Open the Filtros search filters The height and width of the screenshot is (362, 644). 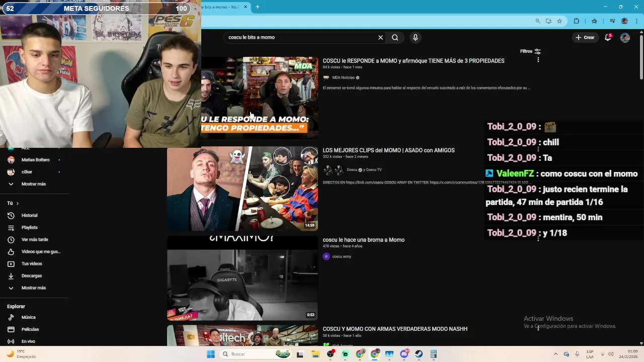pyautogui.click(x=530, y=51)
